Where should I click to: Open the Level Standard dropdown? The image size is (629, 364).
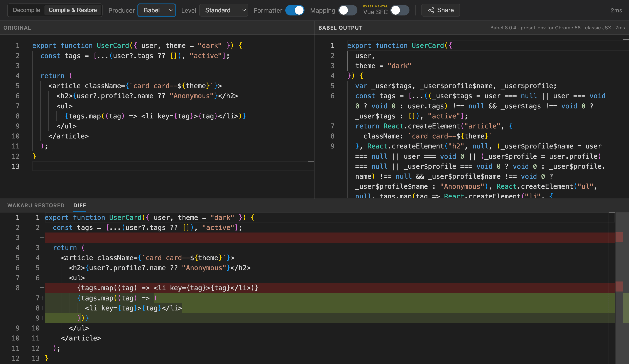click(x=223, y=10)
